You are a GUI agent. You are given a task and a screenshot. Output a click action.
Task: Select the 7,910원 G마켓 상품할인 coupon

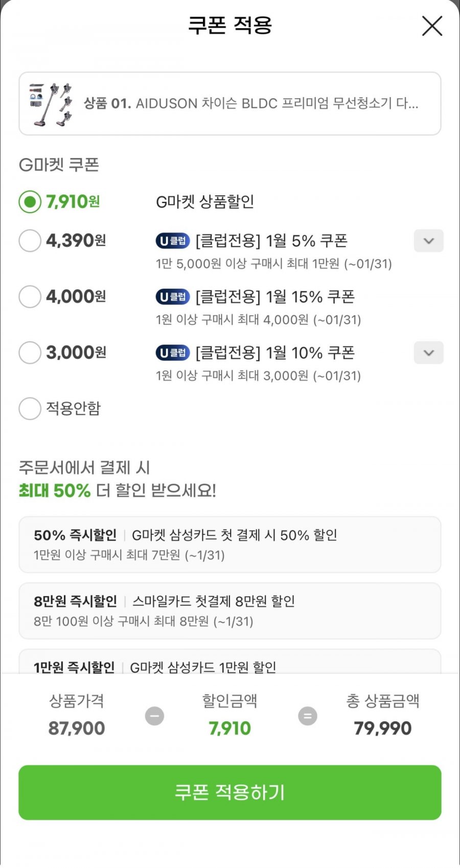point(30,202)
